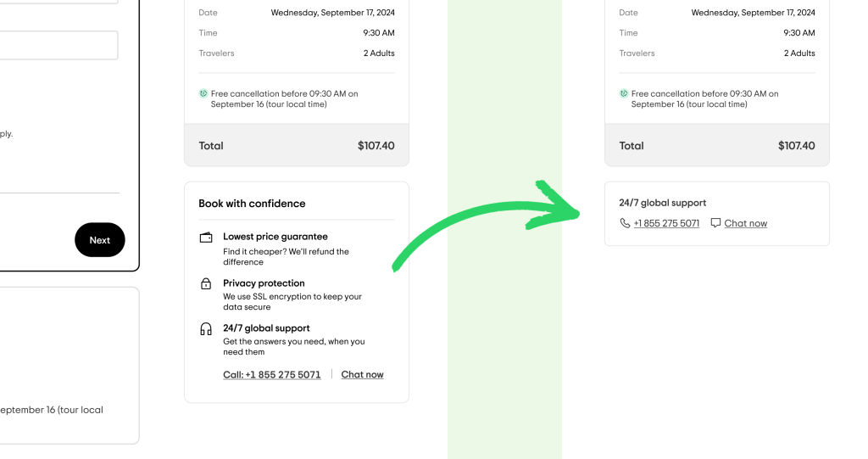Viewport: 868px width, 459px height.
Task: Open Chat now beside the speech bubble icon
Action: pyautogui.click(x=746, y=223)
